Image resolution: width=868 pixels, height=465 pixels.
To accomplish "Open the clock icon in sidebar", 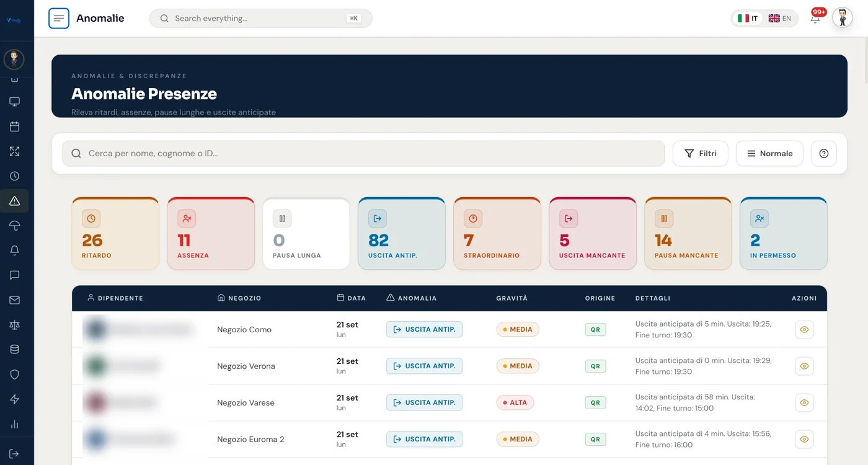I will click(14, 176).
